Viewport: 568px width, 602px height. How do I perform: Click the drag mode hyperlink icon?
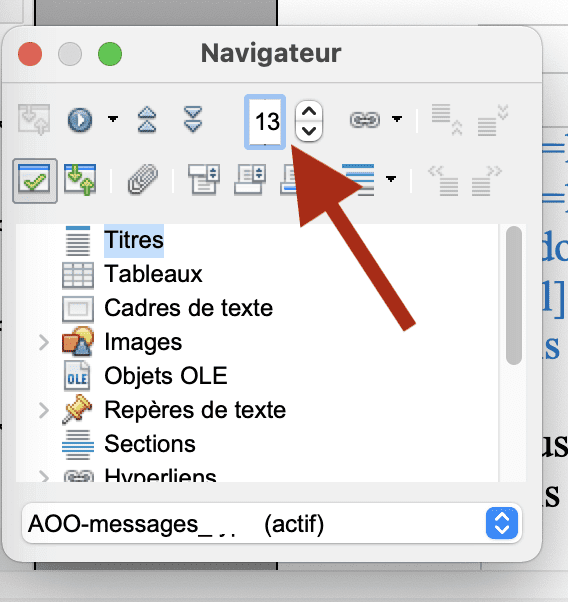point(365,120)
